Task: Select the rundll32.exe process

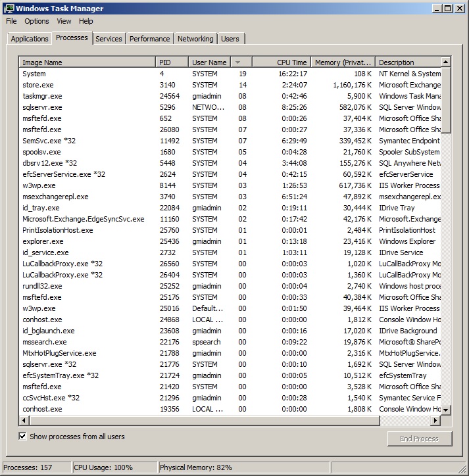Action: [230, 286]
